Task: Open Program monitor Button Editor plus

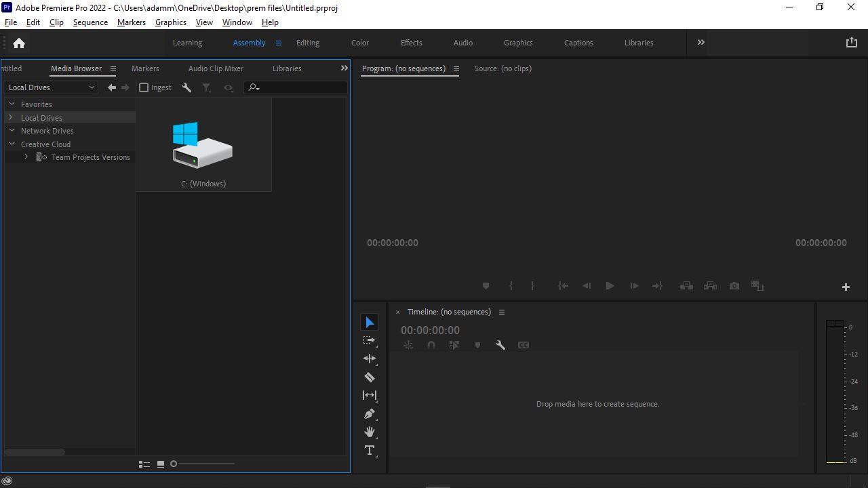Action: (846, 287)
